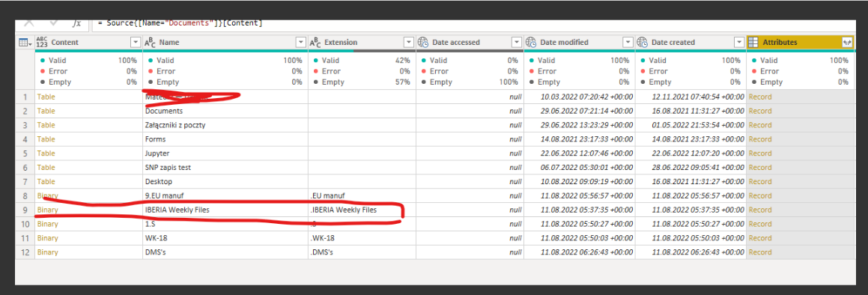The image size is (868, 295).
Task: Select date created '01.05.2022 21:53:54 +00:00' cell
Action: pos(691,125)
